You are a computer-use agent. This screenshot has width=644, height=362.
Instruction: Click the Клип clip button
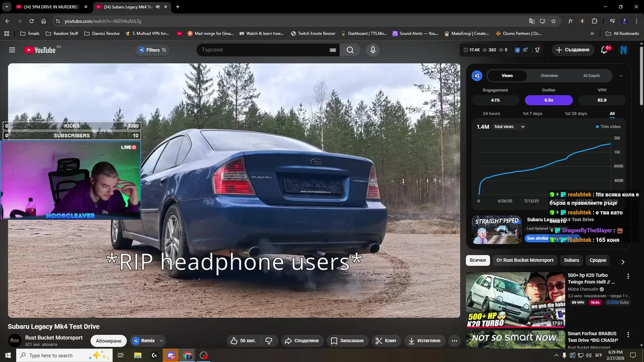pos(386,341)
